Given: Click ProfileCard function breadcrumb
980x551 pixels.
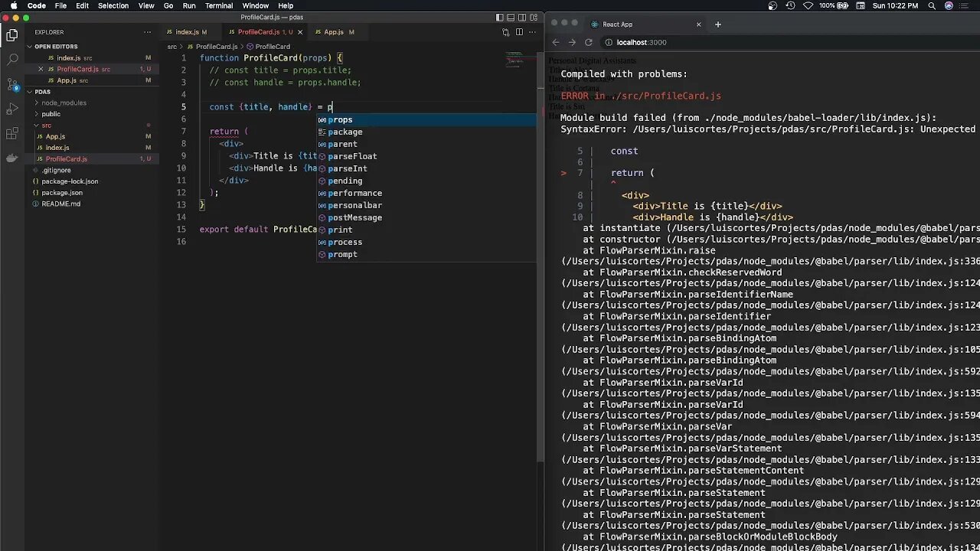Looking at the screenshot, I should coord(268,47).
